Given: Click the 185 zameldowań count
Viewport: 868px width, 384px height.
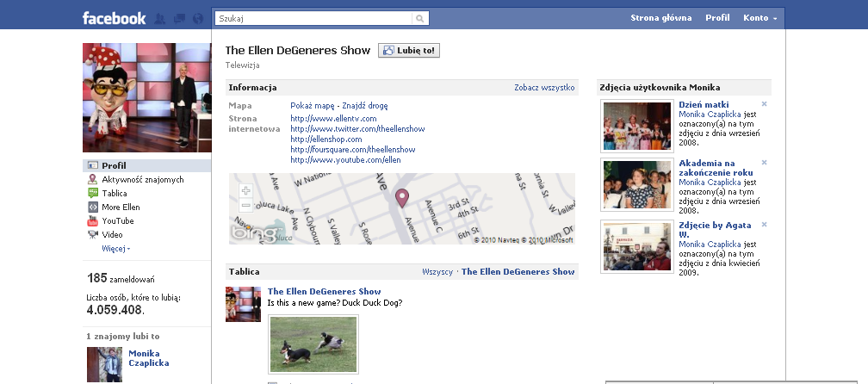Looking at the screenshot, I should point(121,278).
